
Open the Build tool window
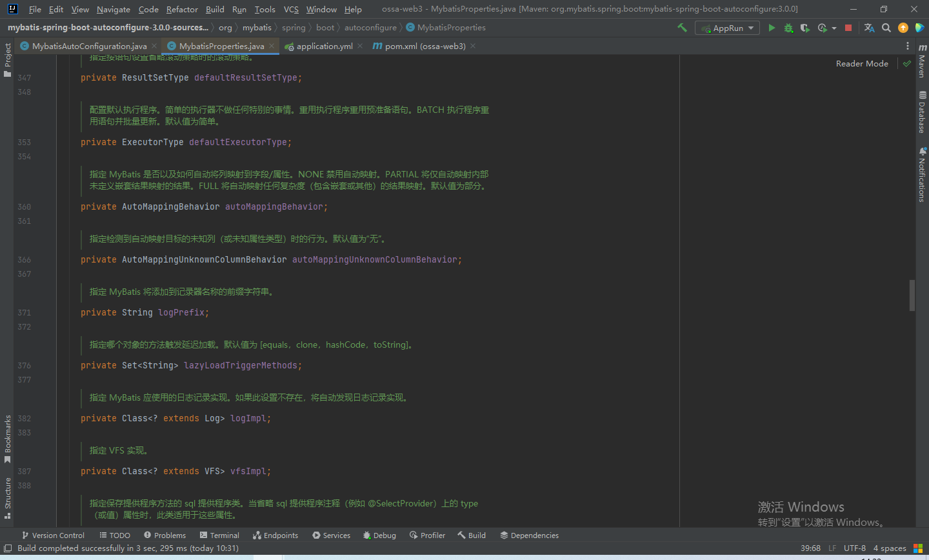pos(472,535)
